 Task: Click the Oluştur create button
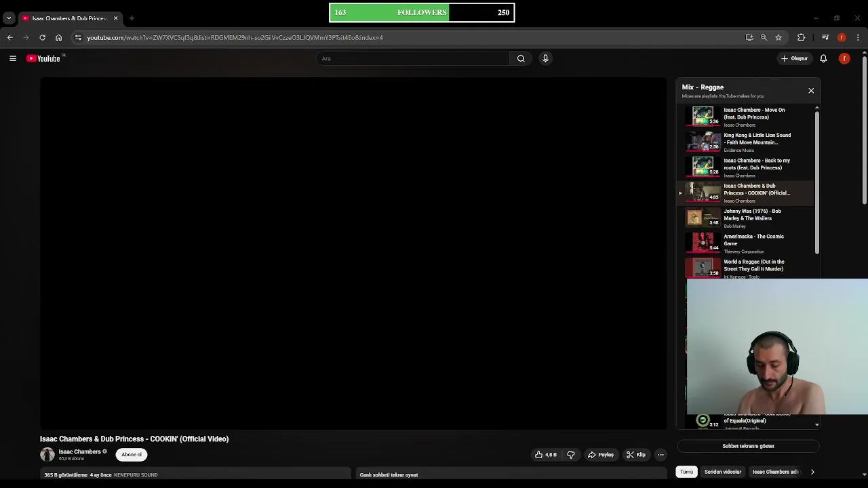795,58
